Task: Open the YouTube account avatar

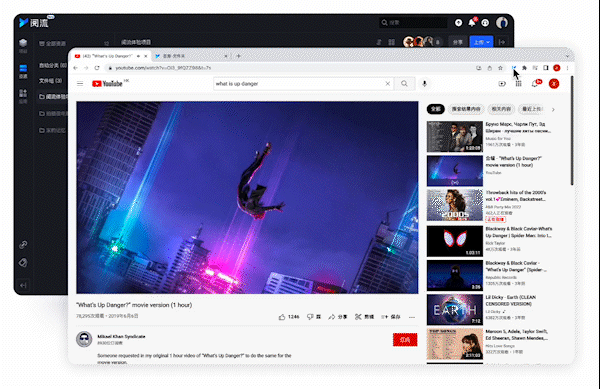Action: tap(554, 83)
